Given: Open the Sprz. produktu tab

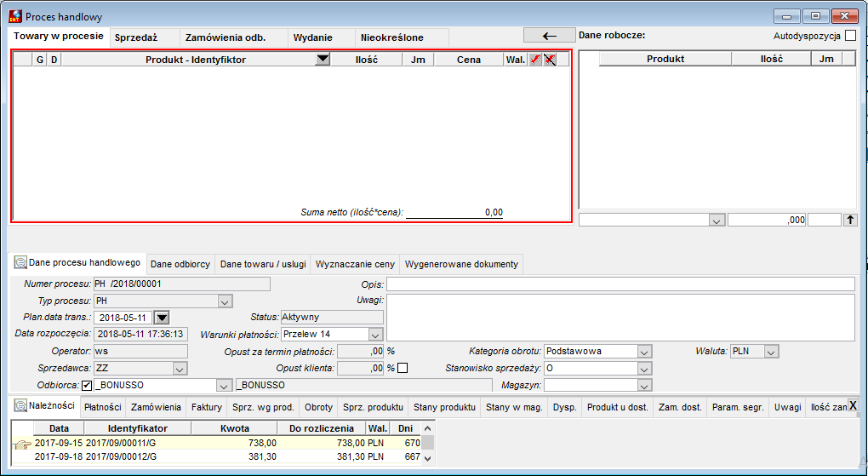Looking at the screenshot, I should [x=373, y=407].
